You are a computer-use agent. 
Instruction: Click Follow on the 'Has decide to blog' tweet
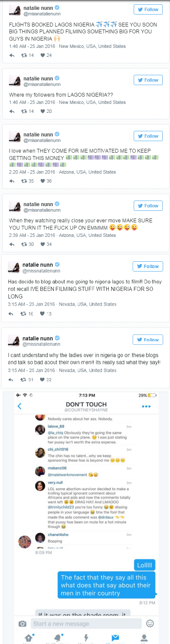pos(148,266)
